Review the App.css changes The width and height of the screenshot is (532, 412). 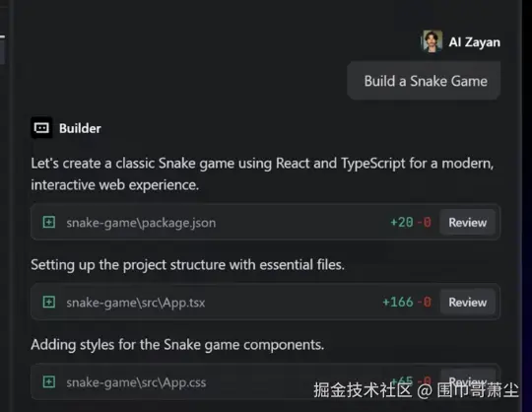pos(468,381)
